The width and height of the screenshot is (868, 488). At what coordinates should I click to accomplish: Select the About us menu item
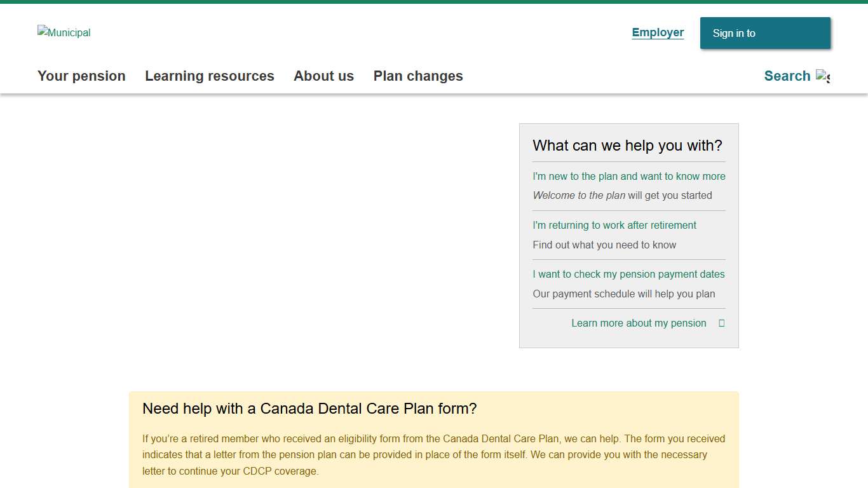pyautogui.click(x=323, y=76)
